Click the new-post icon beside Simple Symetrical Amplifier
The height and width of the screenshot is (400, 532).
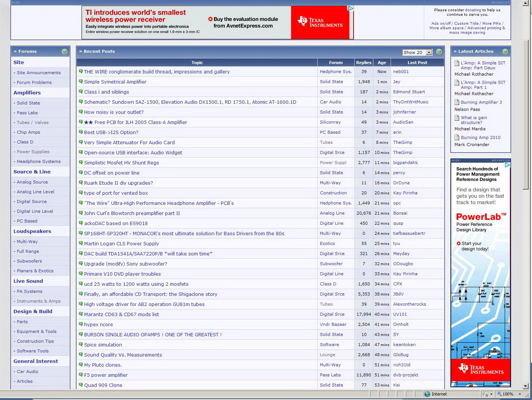(80, 81)
